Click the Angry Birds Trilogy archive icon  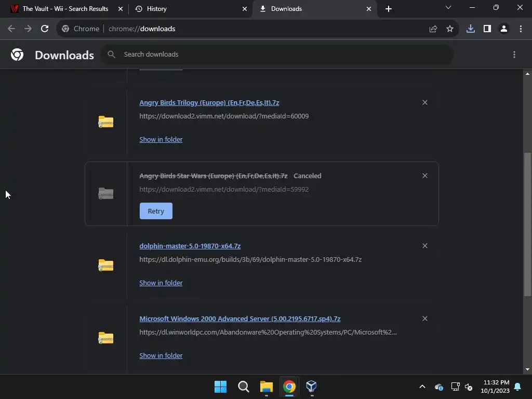click(x=106, y=122)
